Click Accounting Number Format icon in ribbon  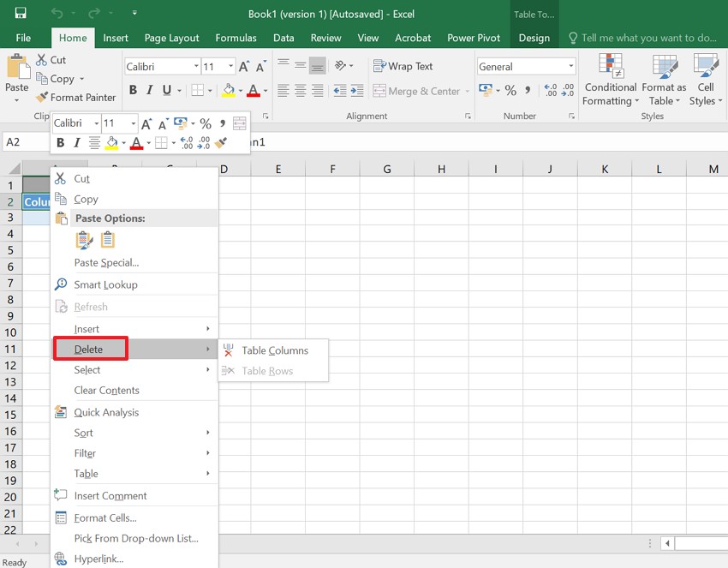pyautogui.click(x=486, y=90)
